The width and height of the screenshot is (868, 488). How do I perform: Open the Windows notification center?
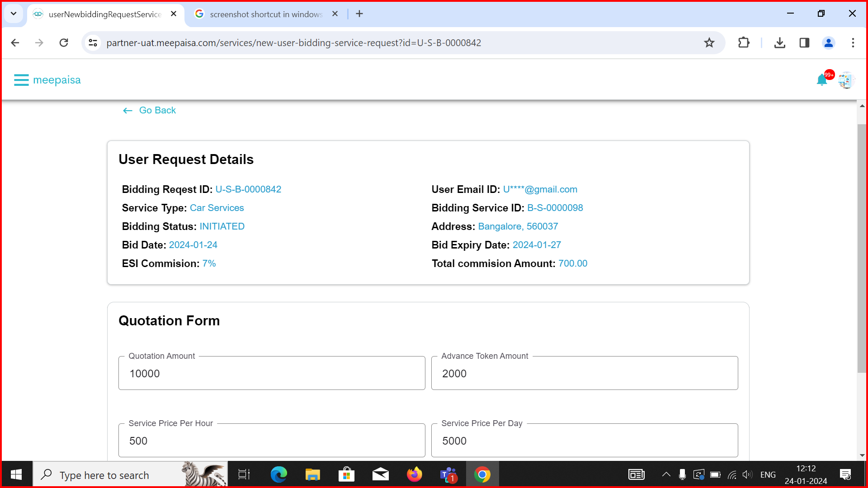pos(845,474)
